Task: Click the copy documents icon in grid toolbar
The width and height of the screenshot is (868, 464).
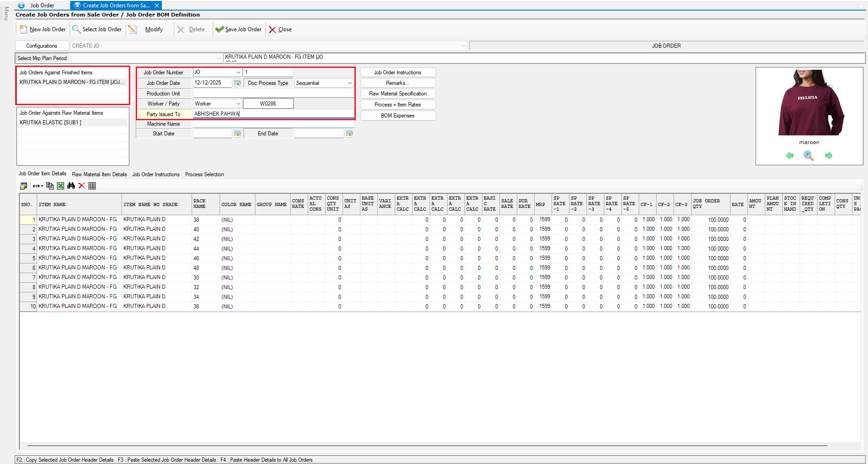Action: click(50, 186)
